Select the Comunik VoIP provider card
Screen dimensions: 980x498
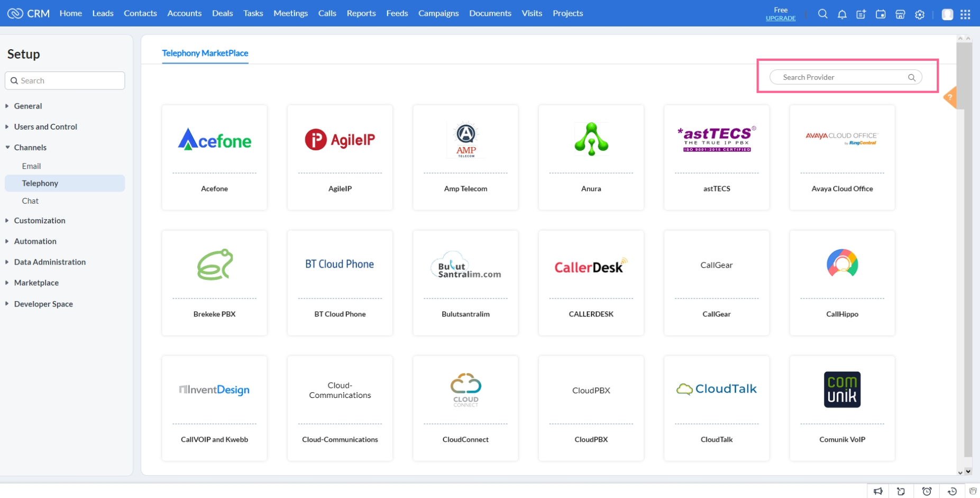click(842, 408)
